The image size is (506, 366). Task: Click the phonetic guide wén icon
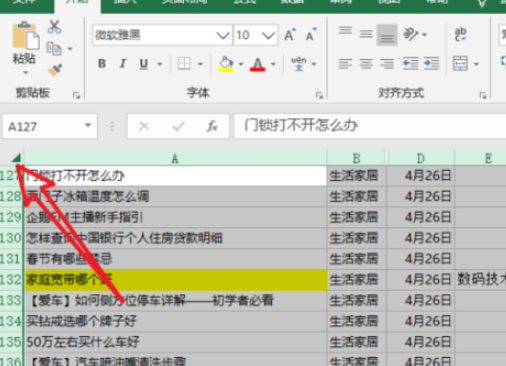[299, 63]
